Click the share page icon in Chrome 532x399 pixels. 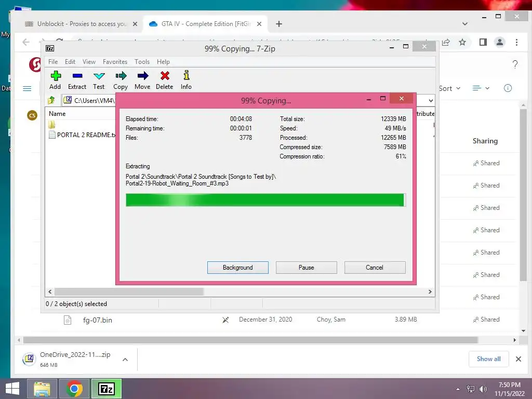click(x=446, y=42)
